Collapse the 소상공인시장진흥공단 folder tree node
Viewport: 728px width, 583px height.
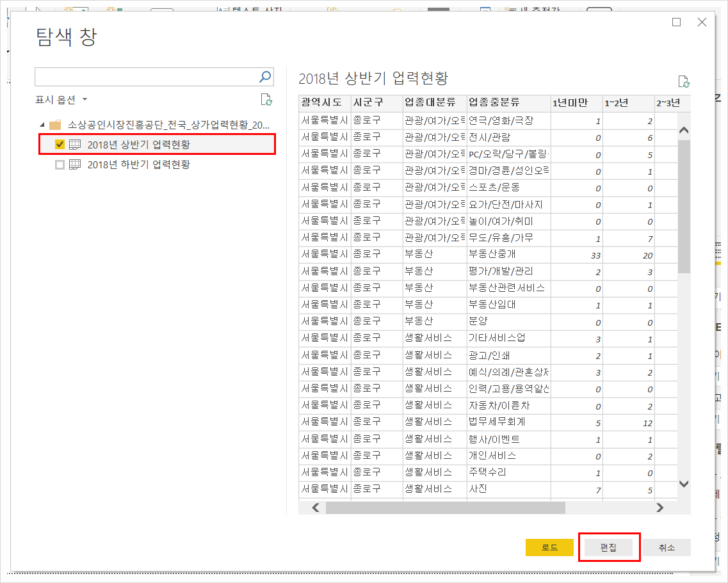42,125
